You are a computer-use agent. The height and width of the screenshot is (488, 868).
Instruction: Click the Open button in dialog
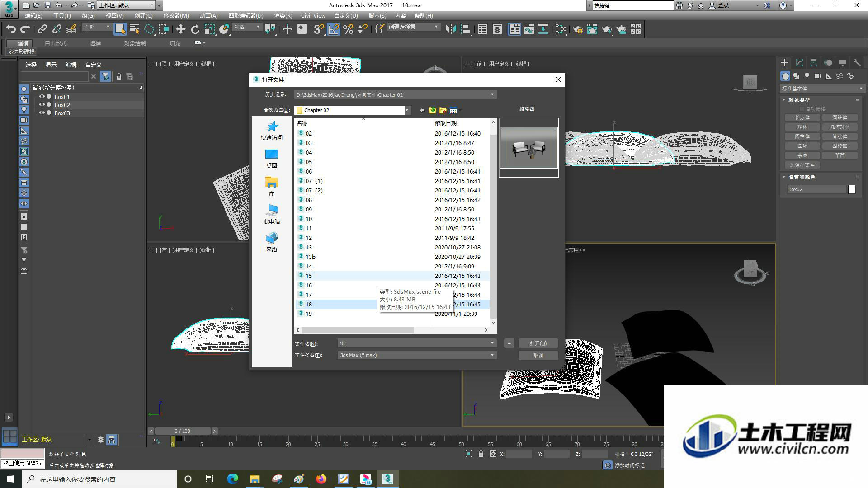(x=538, y=343)
